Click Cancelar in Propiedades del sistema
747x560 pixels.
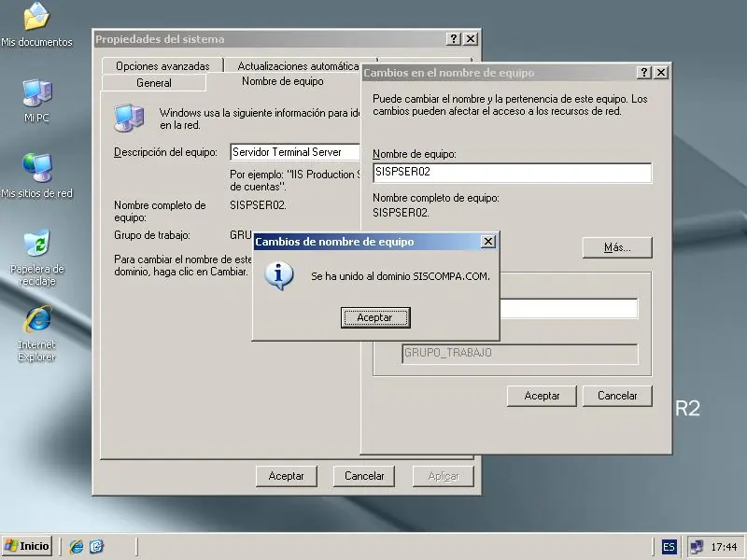(x=364, y=476)
